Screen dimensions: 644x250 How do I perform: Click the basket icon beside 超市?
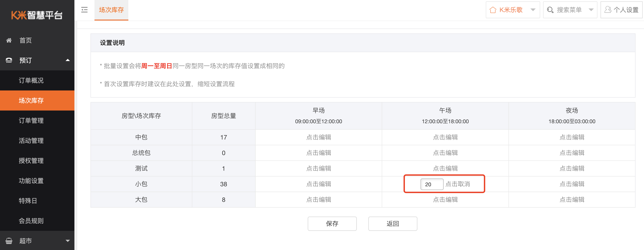click(9, 241)
